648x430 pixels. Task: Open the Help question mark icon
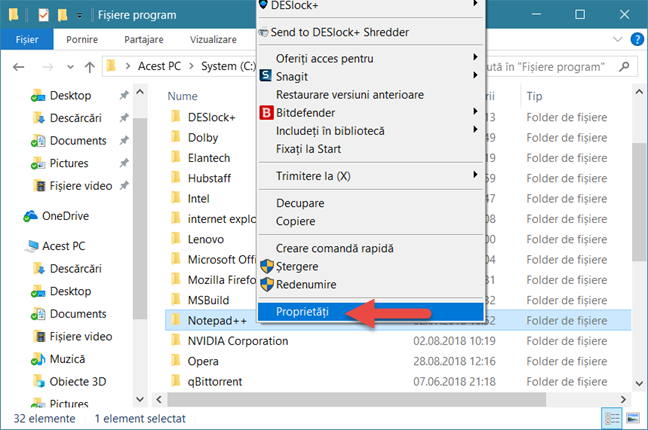pyautogui.click(x=637, y=39)
